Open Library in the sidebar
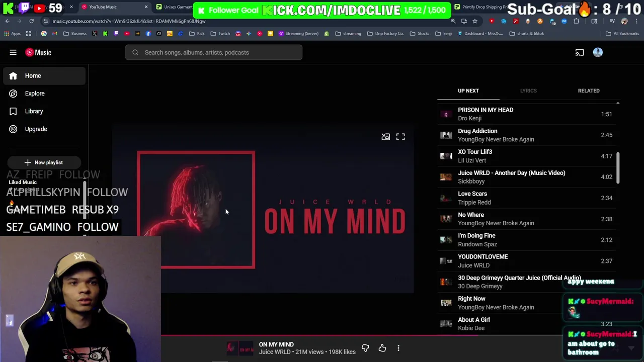The width and height of the screenshot is (644, 362). click(x=44, y=111)
